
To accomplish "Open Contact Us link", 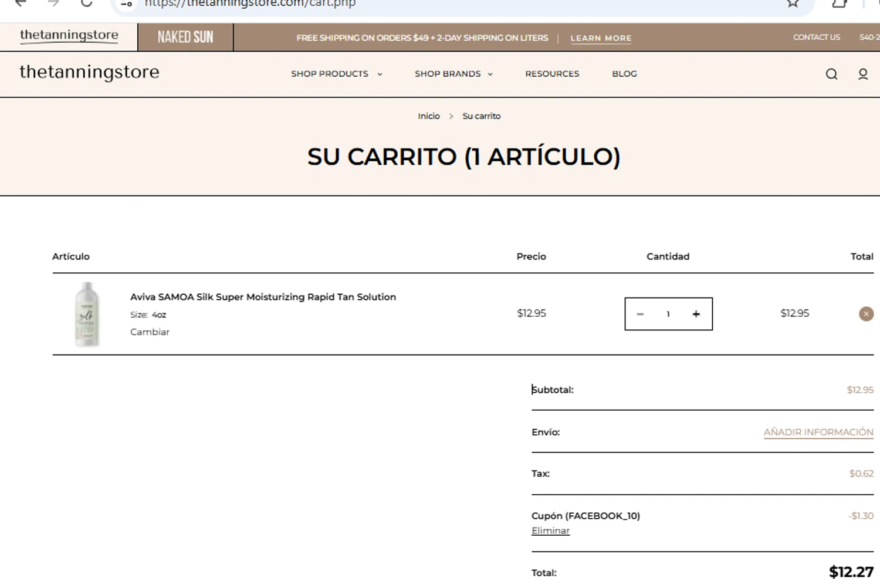I will point(817,37).
